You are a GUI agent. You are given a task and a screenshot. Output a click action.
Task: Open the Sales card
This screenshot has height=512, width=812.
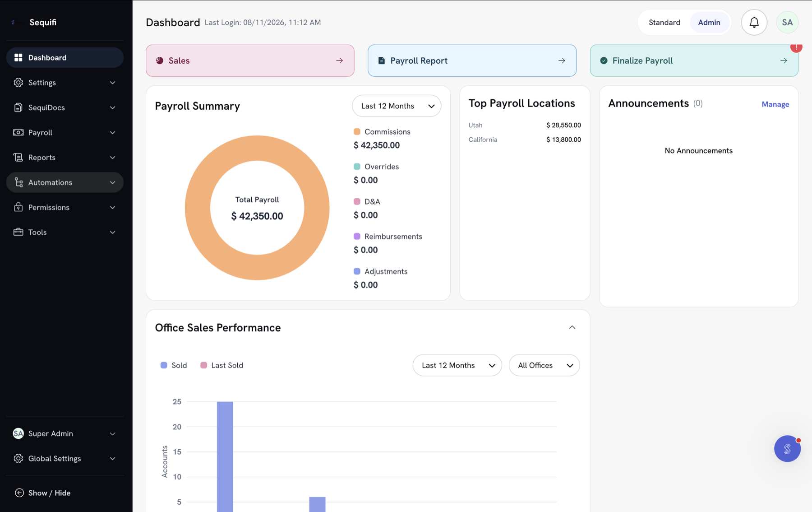[250, 61]
